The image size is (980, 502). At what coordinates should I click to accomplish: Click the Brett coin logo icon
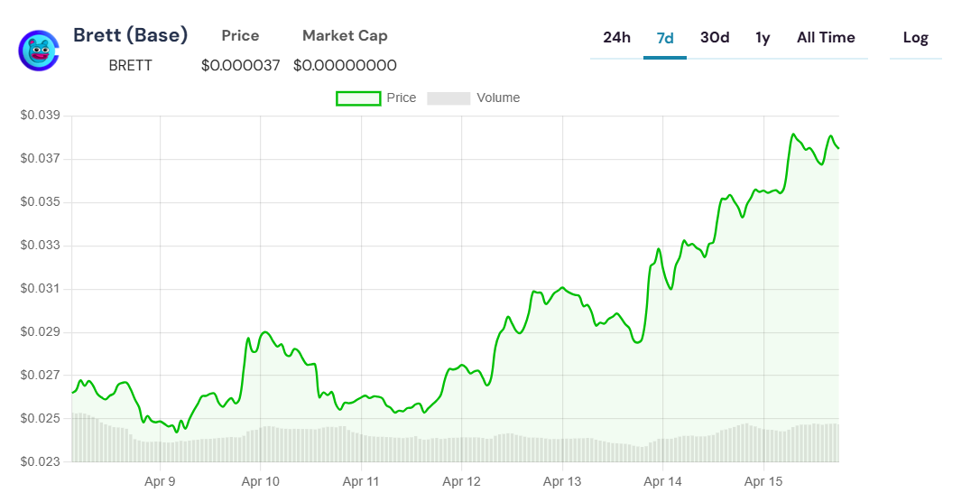pyautogui.click(x=39, y=50)
